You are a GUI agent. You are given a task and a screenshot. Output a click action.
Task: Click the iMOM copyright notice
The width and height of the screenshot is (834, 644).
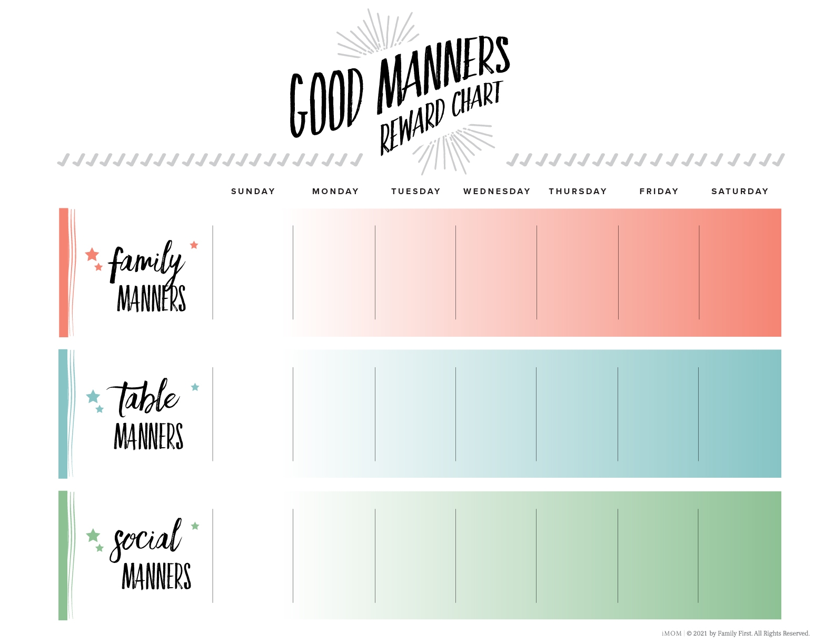736,633
